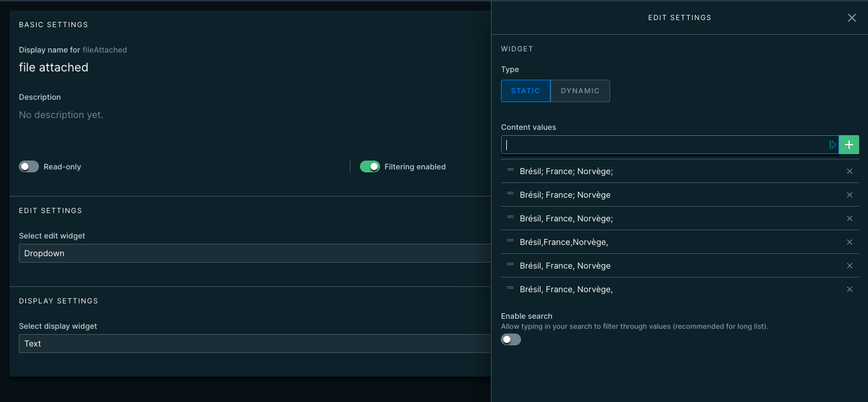Click the "Brésil, France, Norvège" value without trailing punctuation
Screen dimensions: 868x402
[565, 266]
